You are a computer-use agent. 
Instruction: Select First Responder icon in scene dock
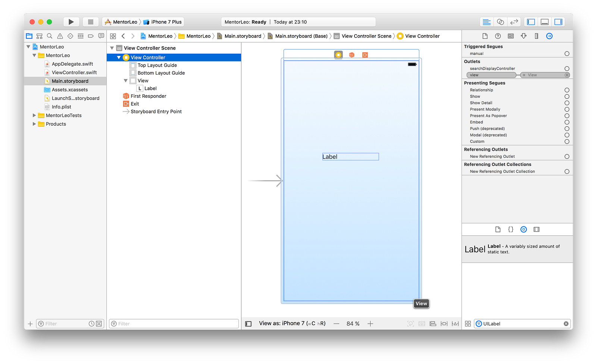pos(351,55)
